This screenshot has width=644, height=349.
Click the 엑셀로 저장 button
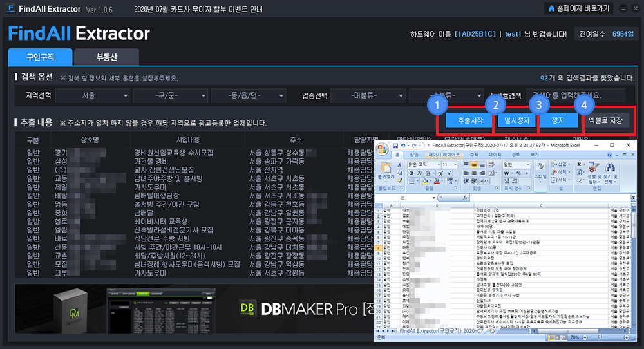(606, 120)
